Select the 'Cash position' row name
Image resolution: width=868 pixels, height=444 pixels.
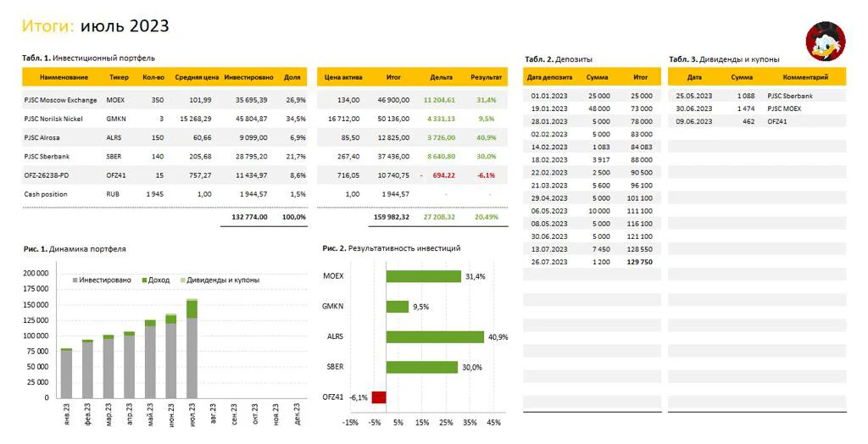click(x=46, y=194)
